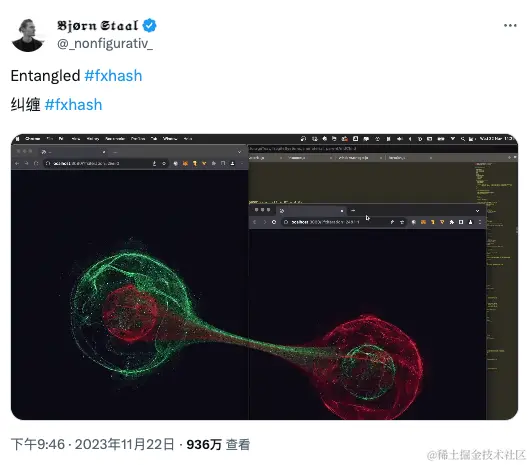Click the back arrow in the left browser window
The height and width of the screenshot is (465, 530).
pyautogui.click(x=17, y=164)
